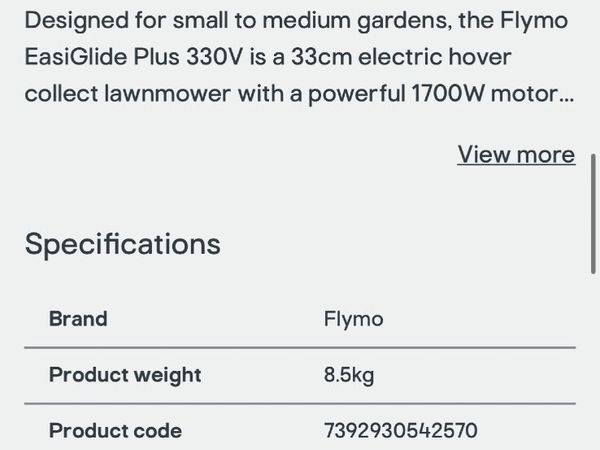
Task: Click '33cm electric hover' in the description
Action: 401,57
